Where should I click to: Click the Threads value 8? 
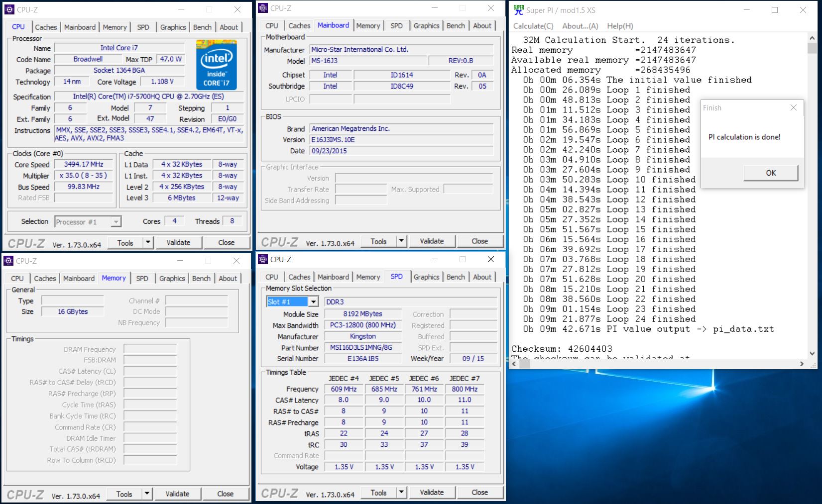[x=232, y=221]
